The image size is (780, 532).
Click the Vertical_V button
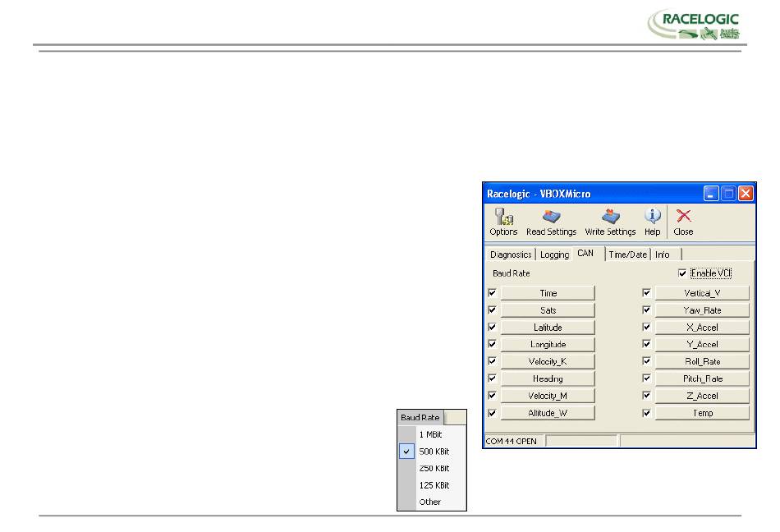pos(702,293)
